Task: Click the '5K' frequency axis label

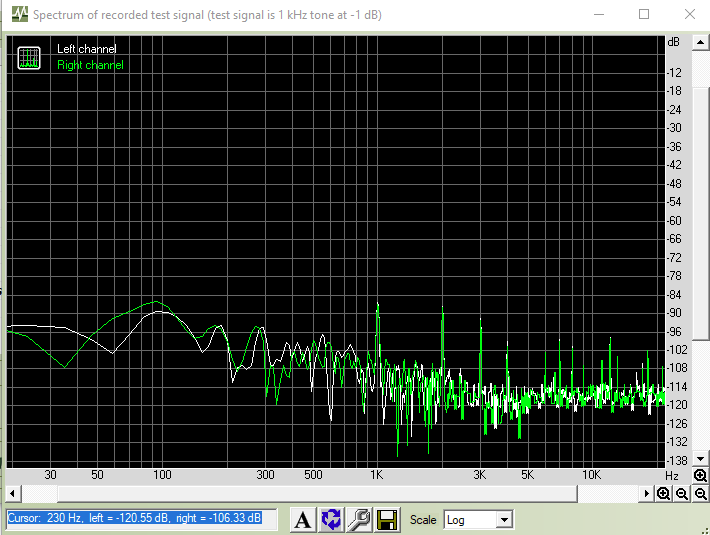Action: pos(528,475)
